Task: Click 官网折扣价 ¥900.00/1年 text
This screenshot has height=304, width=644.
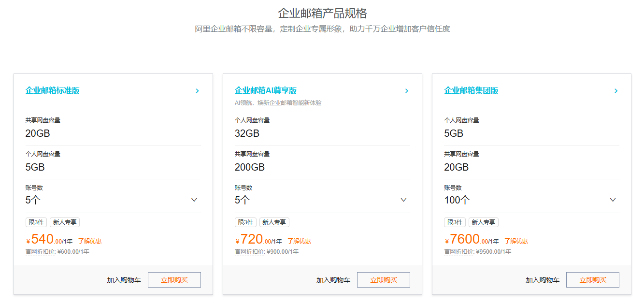Action: pos(267,252)
